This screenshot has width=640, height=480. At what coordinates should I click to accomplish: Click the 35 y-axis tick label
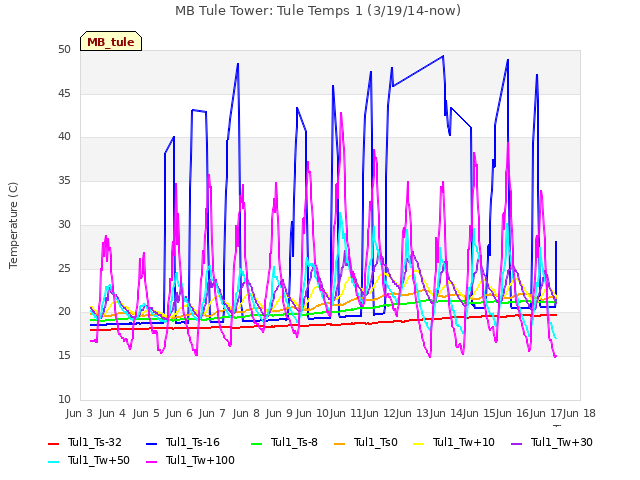tap(64, 180)
